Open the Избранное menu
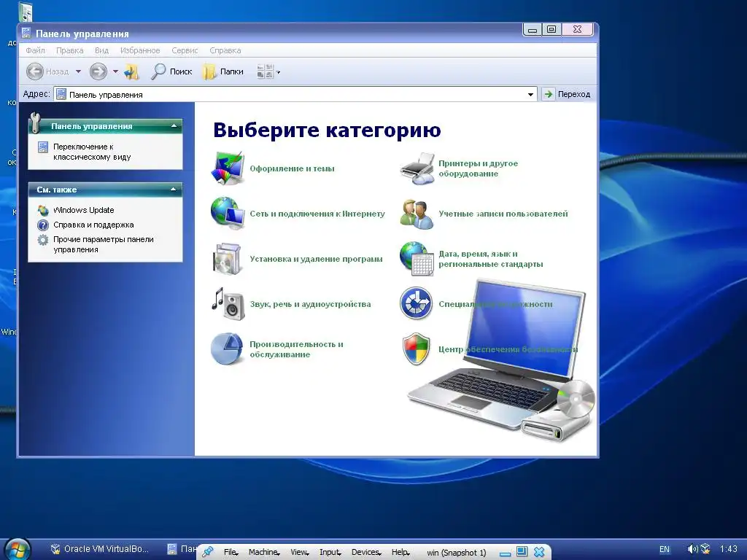The width and height of the screenshot is (747, 560). coord(140,50)
